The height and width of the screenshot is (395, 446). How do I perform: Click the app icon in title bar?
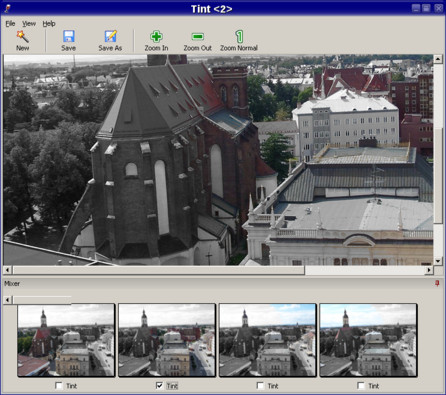pos(7,8)
